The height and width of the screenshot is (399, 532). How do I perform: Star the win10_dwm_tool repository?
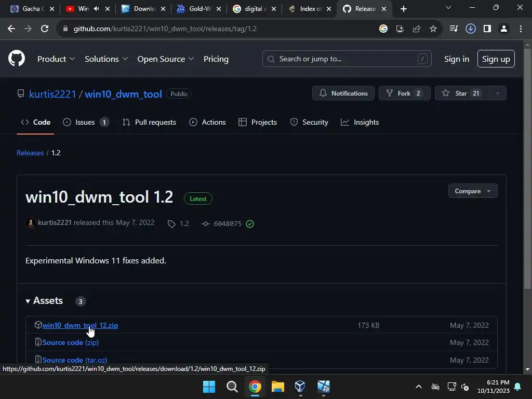(x=462, y=94)
